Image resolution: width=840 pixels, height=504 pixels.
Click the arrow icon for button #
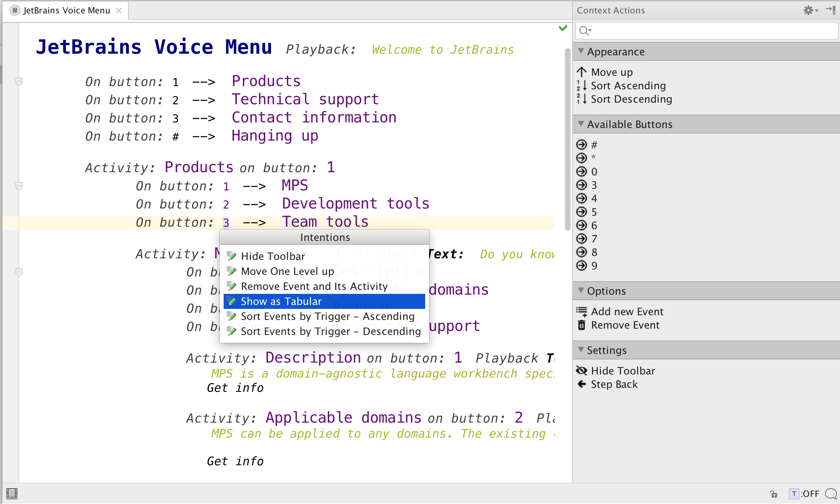click(x=582, y=145)
